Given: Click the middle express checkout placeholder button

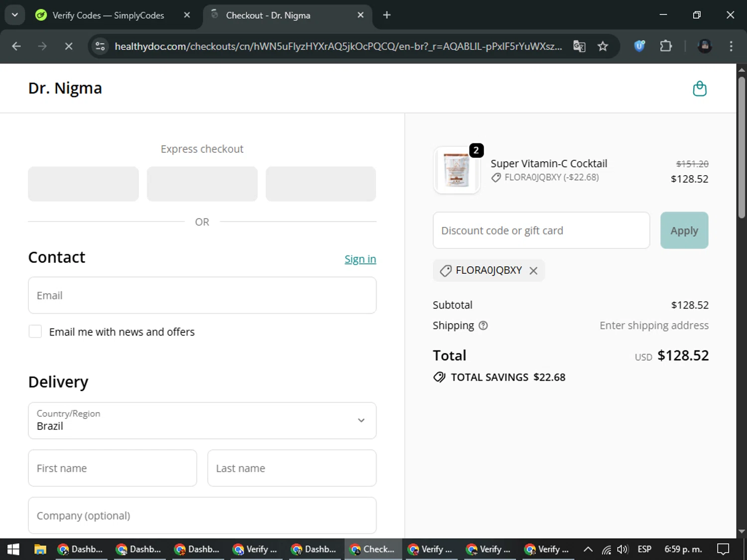Looking at the screenshot, I should [202, 184].
